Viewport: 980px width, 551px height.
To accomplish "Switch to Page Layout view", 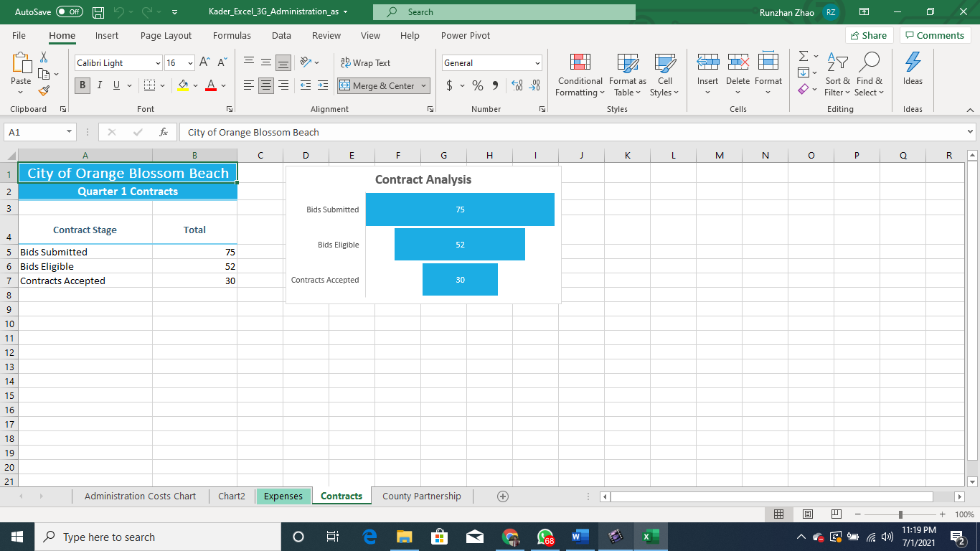I will coord(807,514).
